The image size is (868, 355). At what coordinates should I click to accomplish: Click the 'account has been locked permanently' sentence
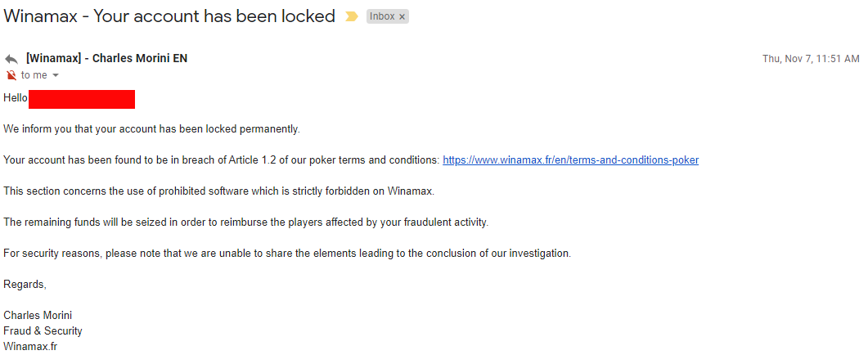[151, 129]
